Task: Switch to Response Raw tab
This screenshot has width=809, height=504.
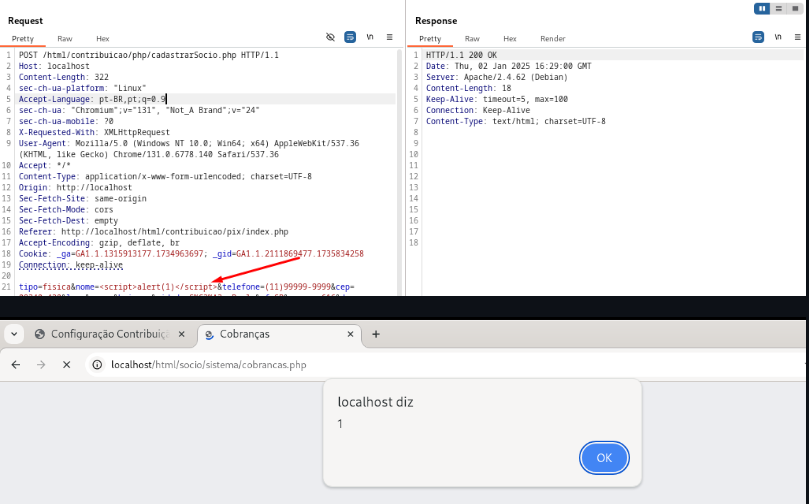Action: [472, 39]
